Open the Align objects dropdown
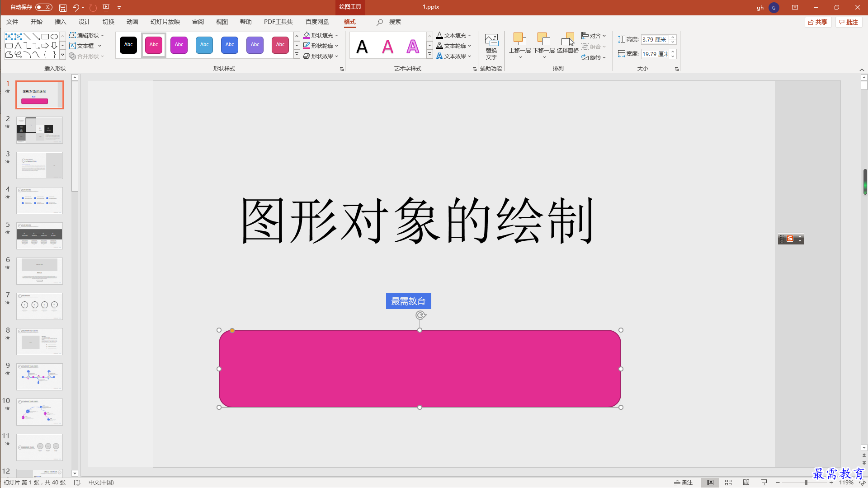This screenshot has width=868, height=488. tap(594, 36)
